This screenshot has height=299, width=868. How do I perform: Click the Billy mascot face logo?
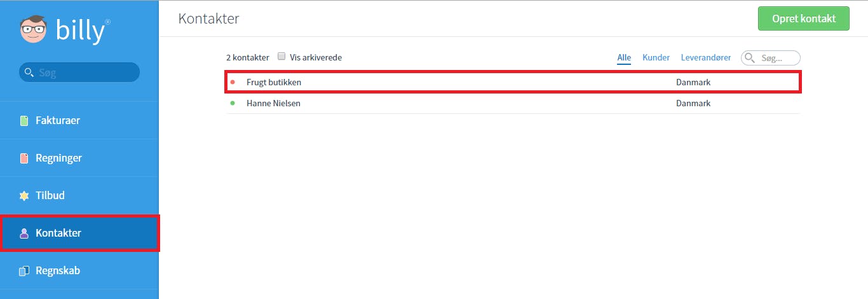(33, 29)
